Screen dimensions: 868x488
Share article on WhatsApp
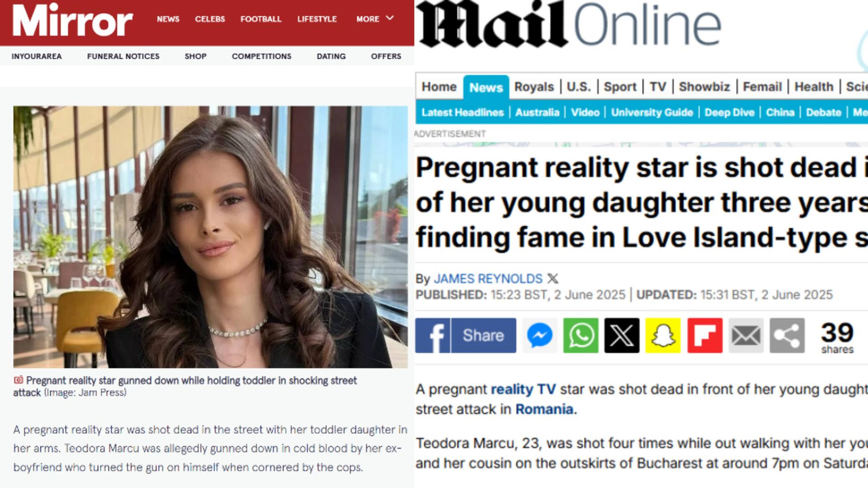[581, 335]
